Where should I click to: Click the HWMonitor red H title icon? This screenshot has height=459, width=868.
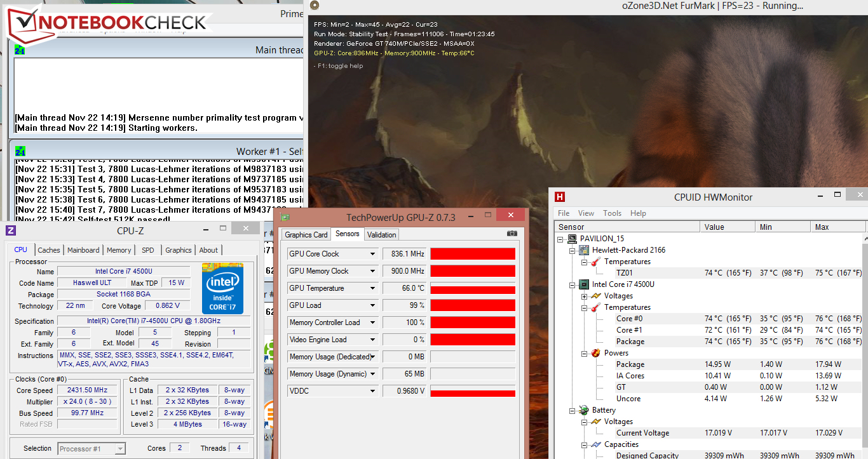tap(560, 197)
